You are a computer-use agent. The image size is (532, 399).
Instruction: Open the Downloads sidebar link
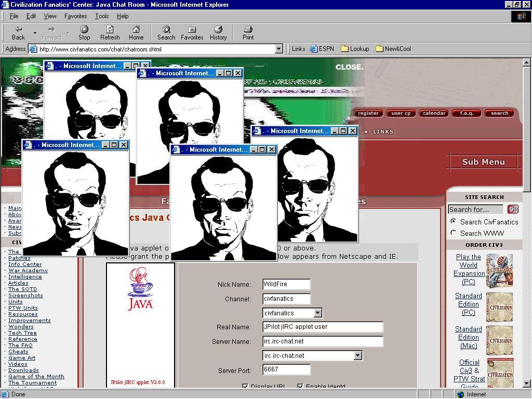pyautogui.click(x=23, y=370)
